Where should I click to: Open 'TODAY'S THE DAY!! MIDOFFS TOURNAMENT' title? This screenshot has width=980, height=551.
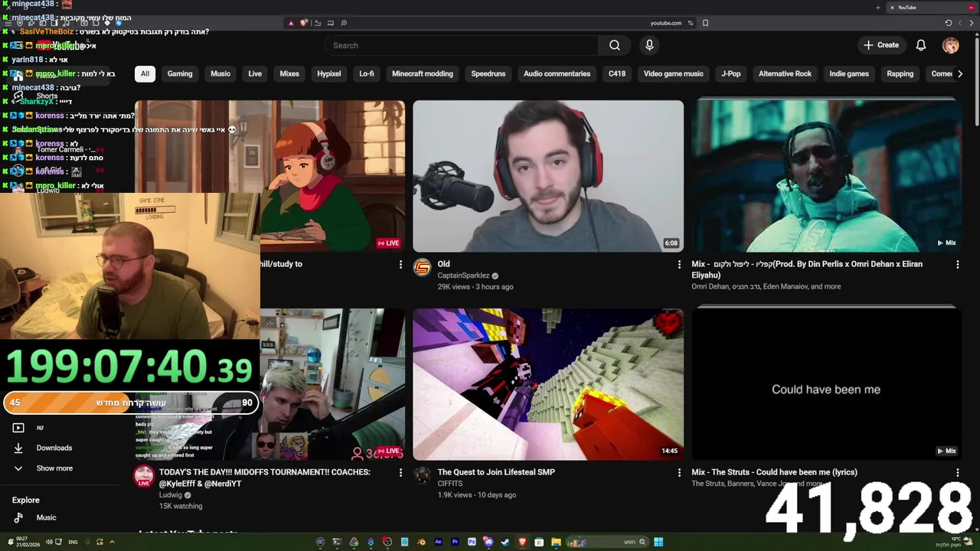coord(264,478)
